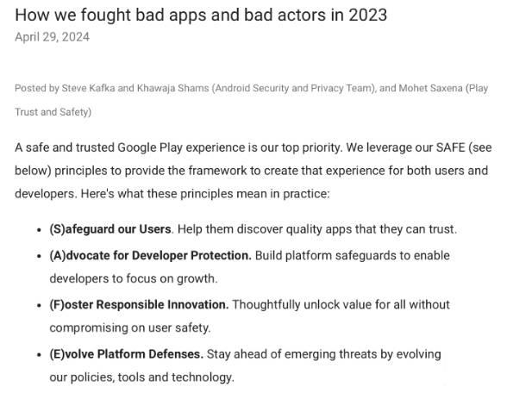Image resolution: width=532 pixels, height=393 pixels.
Task: Click the '(S)afeguard our Users' bold heading
Action: coord(110,229)
